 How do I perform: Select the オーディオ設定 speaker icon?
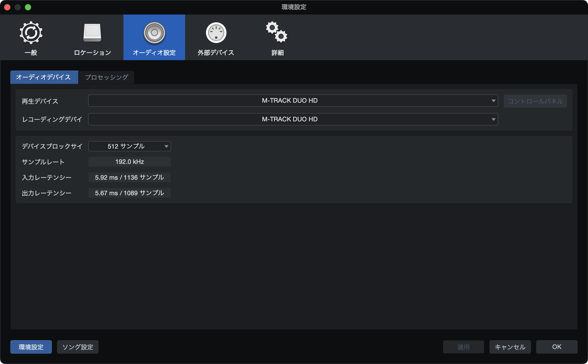[x=154, y=33]
